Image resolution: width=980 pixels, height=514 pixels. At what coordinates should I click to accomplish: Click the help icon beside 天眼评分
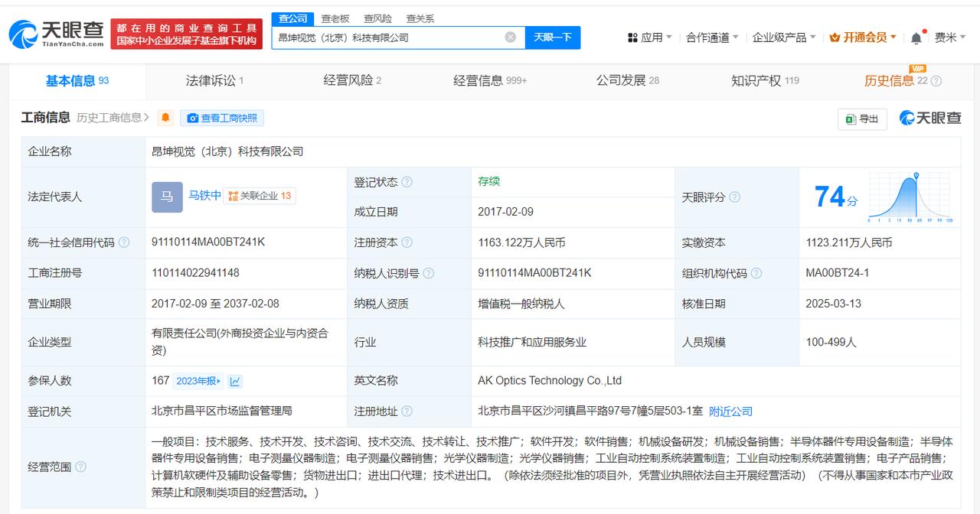pyautogui.click(x=734, y=197)
